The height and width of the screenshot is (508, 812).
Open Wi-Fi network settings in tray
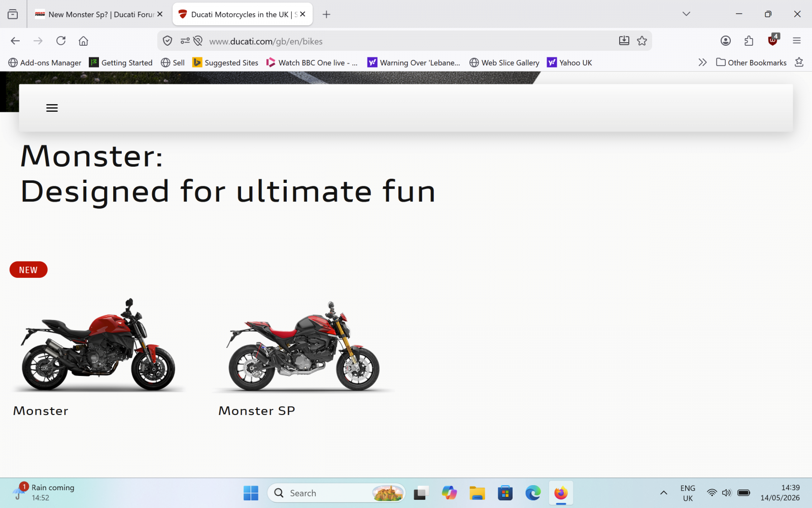(x=712, y=493)
